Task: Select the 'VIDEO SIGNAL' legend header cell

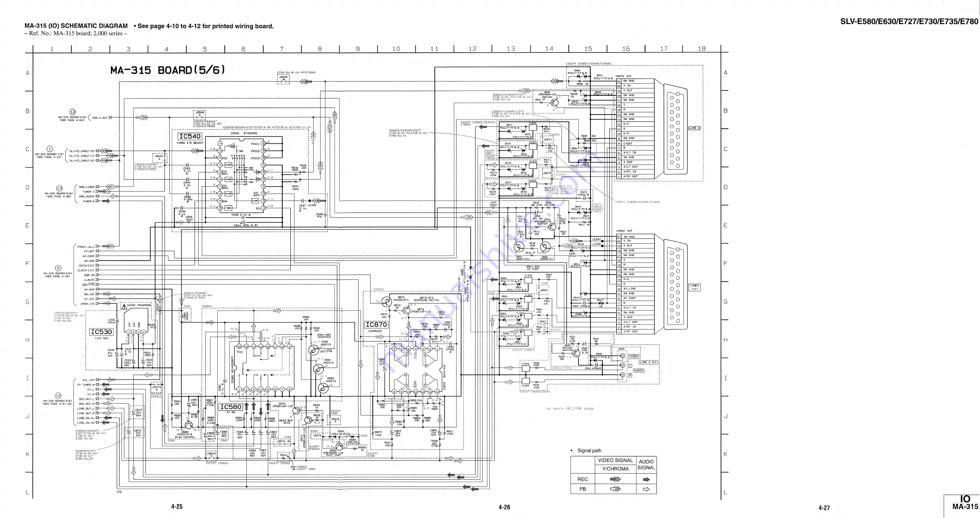Action: [x=615, y=461]
